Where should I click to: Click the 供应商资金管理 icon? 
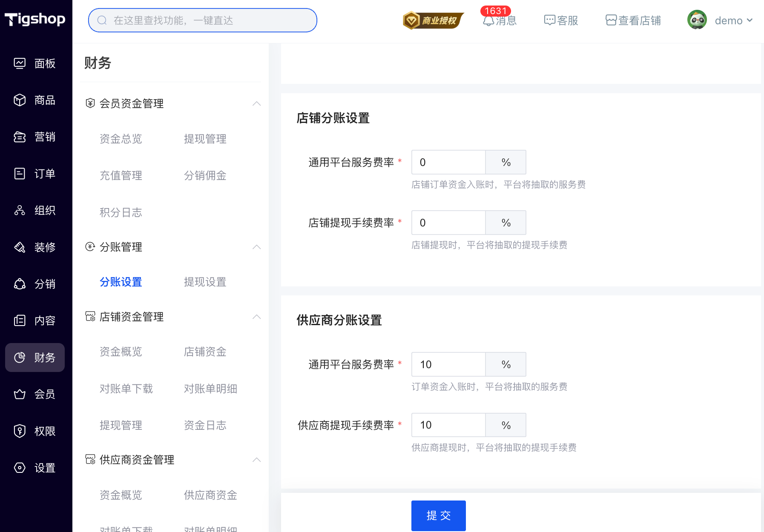(x=90, y=460)
